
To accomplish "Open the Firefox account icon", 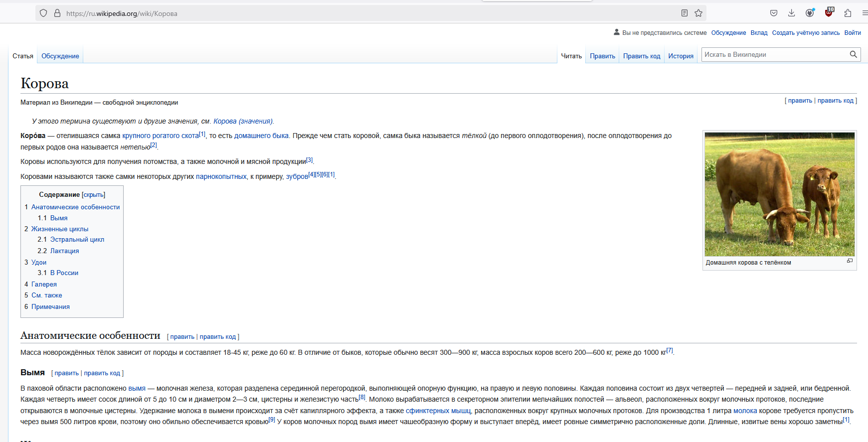I will [810, 13].
